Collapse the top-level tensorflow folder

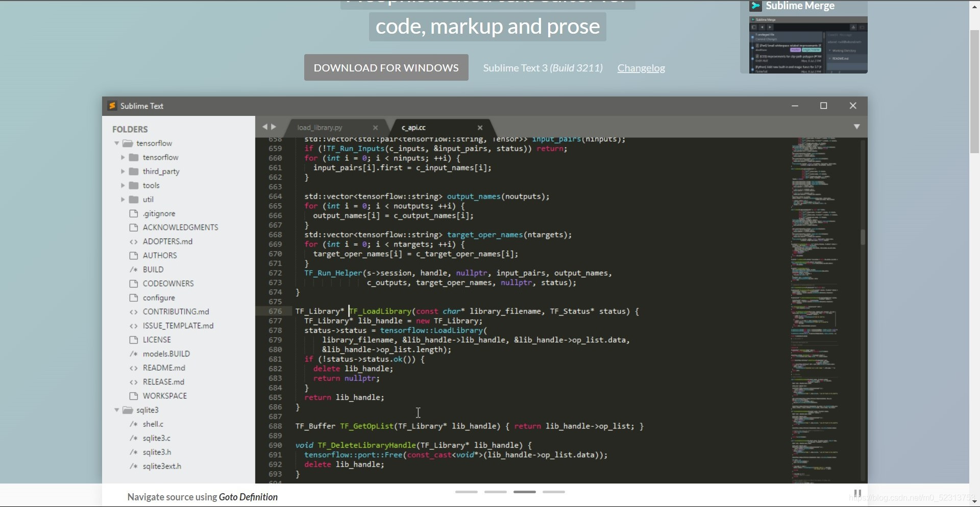point(117,143)
